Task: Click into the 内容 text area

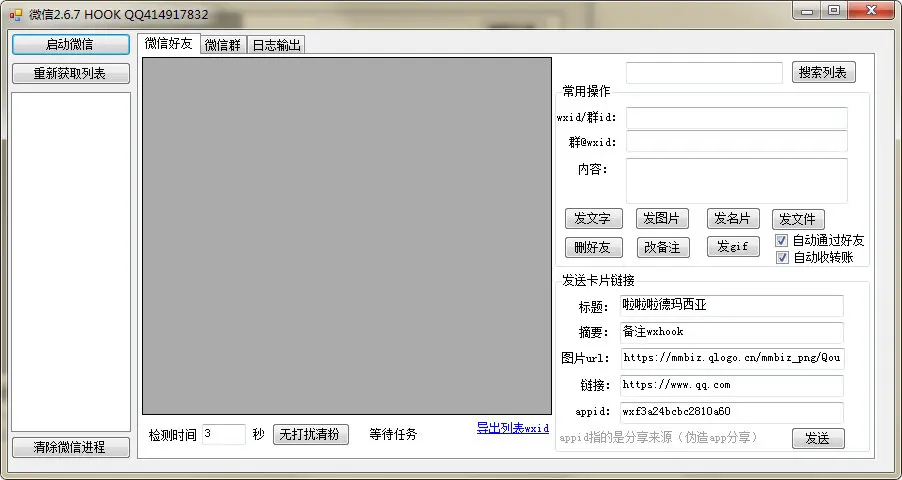Action: 736,181
